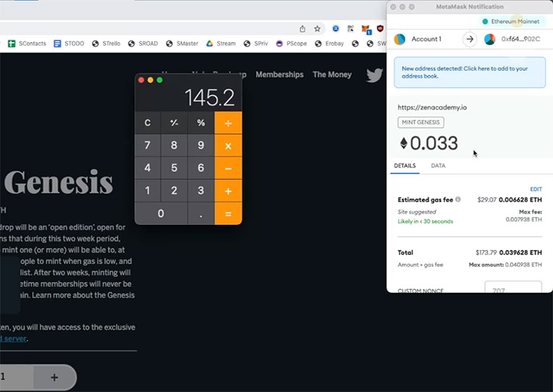Toggle sign with the +/- calculator key
The image size is (553, 392).
[174, 122]
